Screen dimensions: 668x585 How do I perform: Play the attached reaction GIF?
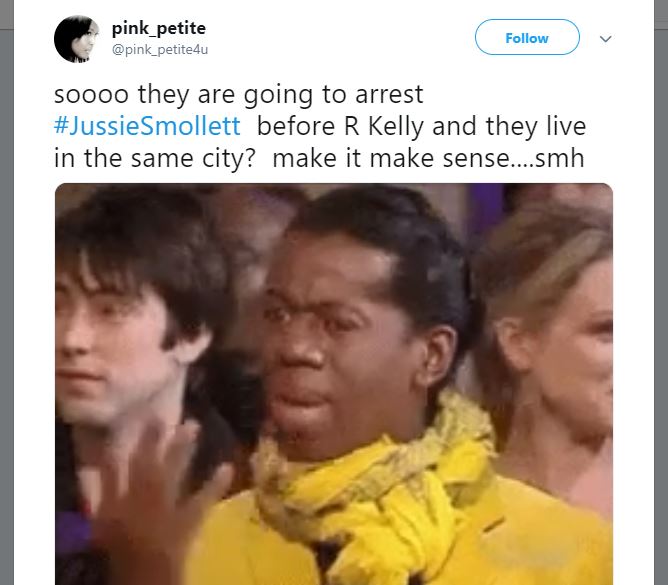coord(334,384)
